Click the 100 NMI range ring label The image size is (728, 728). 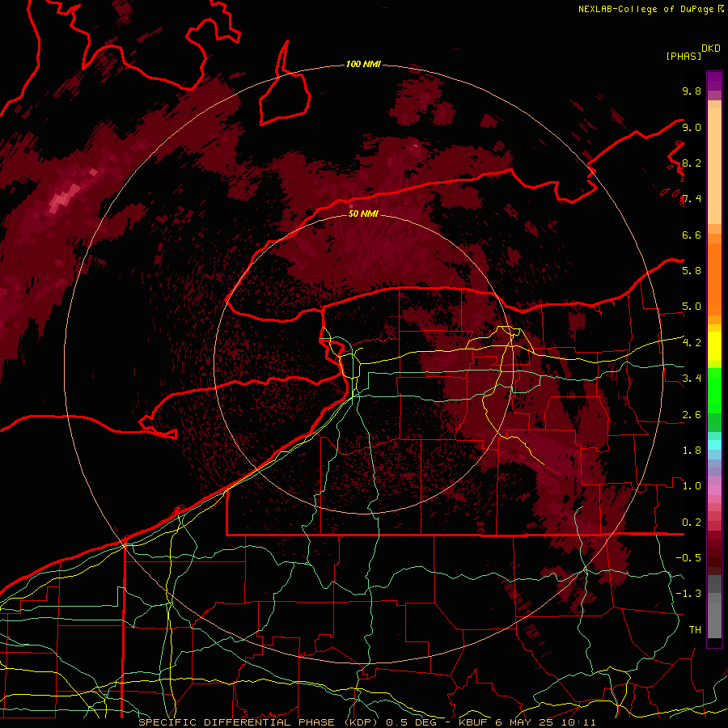click(363, 64)
